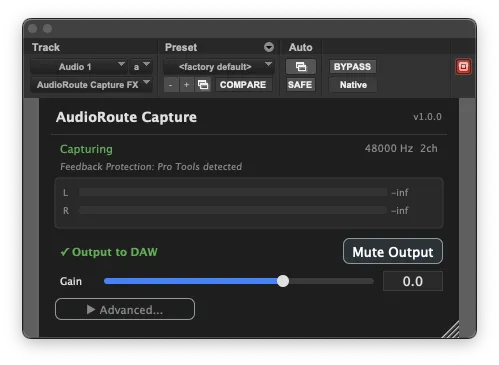The image size is (499, 365).
Task: Open the Audio 1 track selector
Action: coord(79,67)
